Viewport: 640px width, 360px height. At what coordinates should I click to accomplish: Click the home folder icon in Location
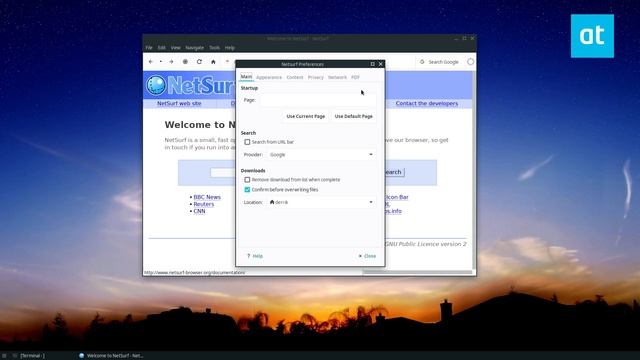pyautogui.click(x=272, y=202)
